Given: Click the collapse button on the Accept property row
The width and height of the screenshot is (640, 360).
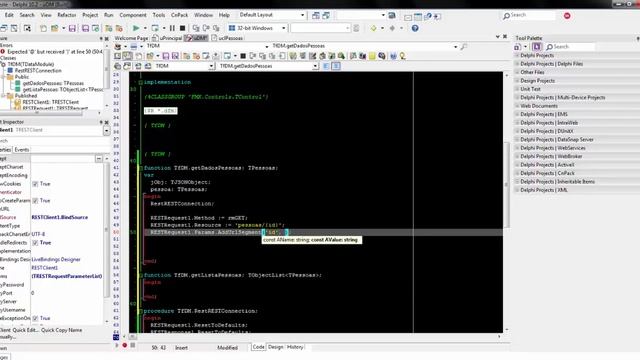Looking at the screenshot, I should pyautogui.click(x=99, y=158).
